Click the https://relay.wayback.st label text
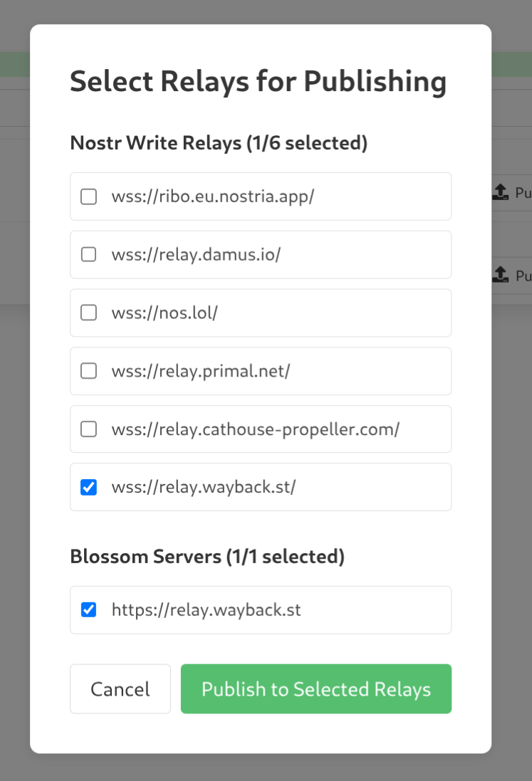The width and height of the screenshot is (532, 781). (207, 610)
